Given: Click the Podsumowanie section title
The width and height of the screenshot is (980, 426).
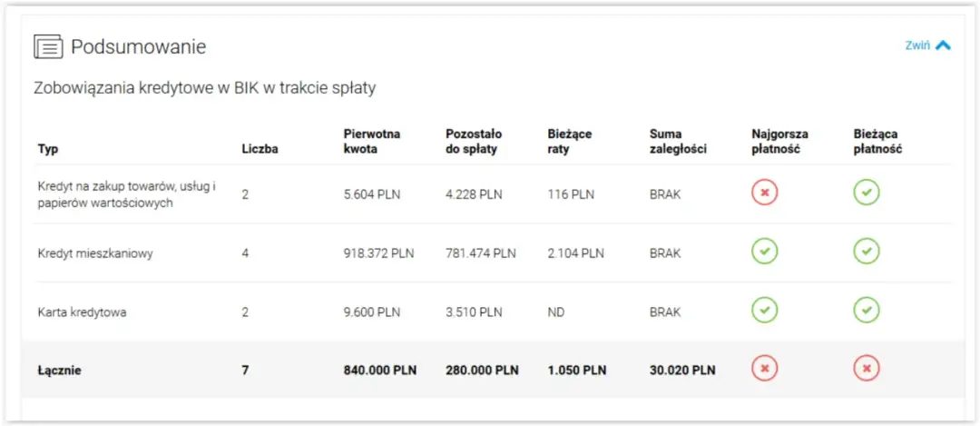Looking at the screenshot, I should click(138, 46).
